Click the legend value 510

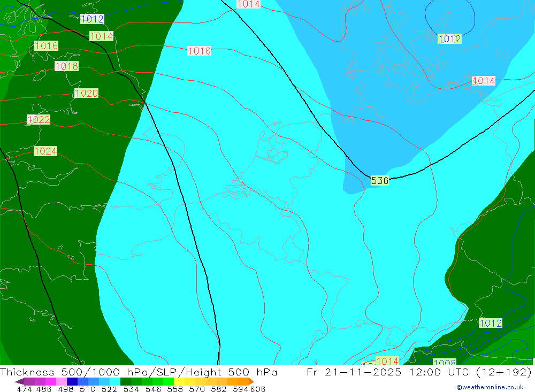(88, 389)
